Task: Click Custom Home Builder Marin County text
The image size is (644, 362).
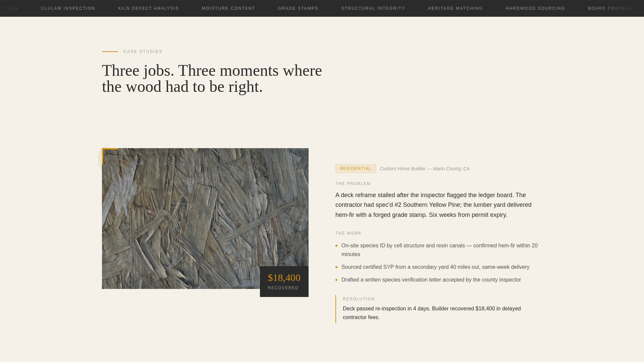Action: [425, 169]
